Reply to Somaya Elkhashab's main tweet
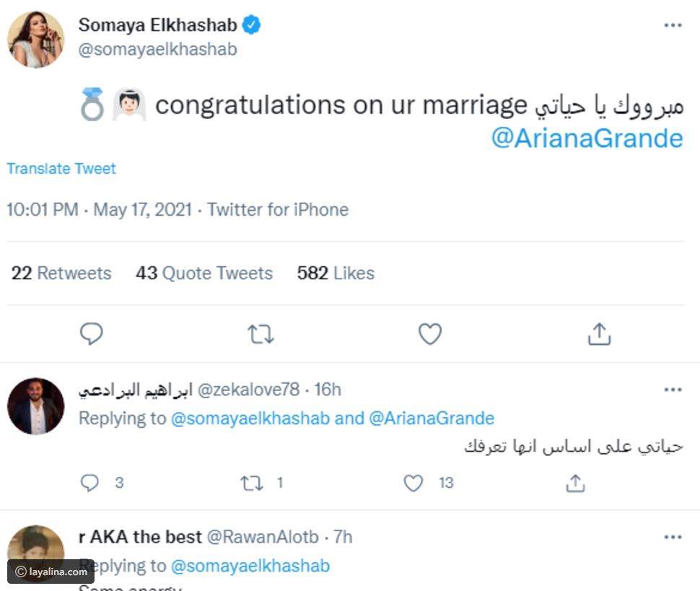 click(91, 334)
